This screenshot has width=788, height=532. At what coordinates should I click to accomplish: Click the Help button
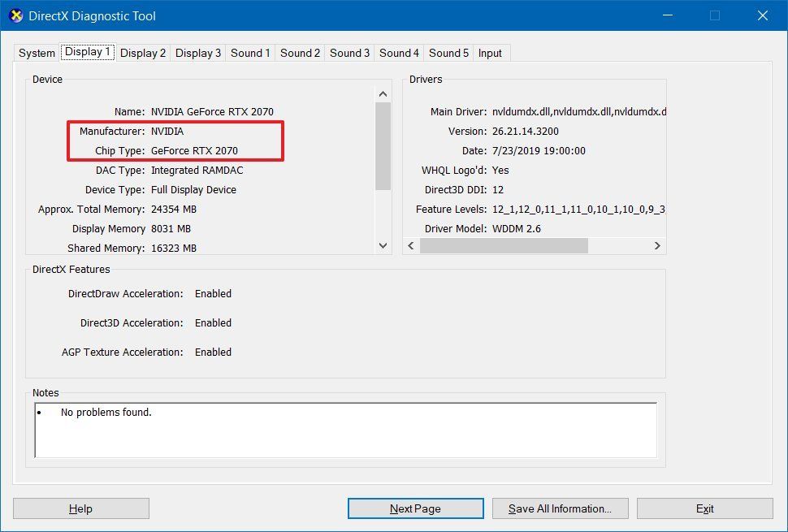80,508
